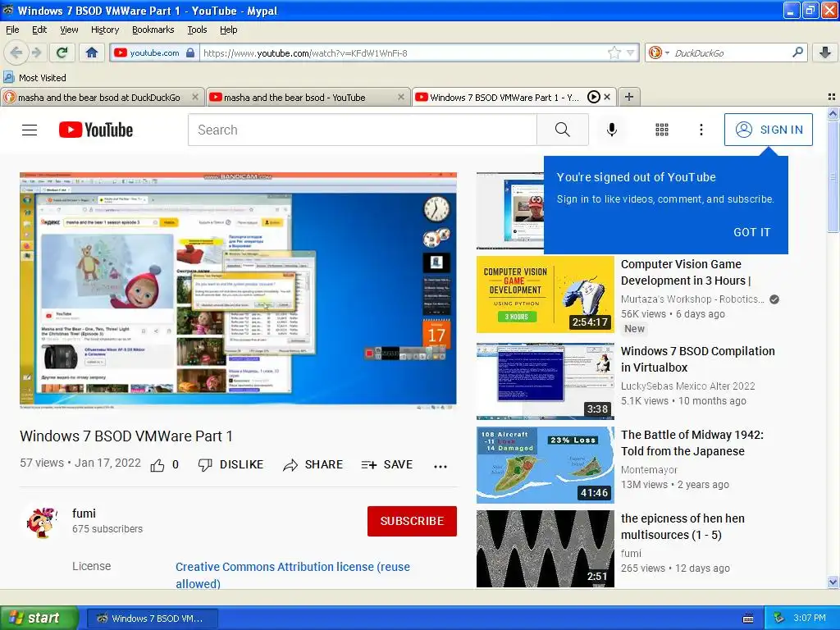Click the SIGN IN button
The height and width of the screenshot is (630, 840).
(x=768, y=130)
